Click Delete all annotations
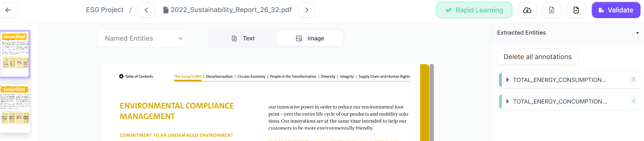 tap(538, 57)
